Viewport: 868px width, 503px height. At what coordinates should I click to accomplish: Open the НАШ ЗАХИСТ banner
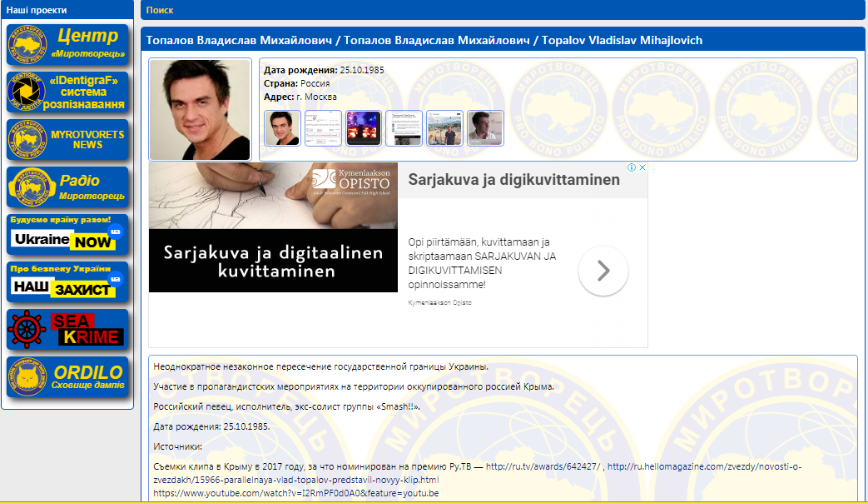click(x=67, y=282)
